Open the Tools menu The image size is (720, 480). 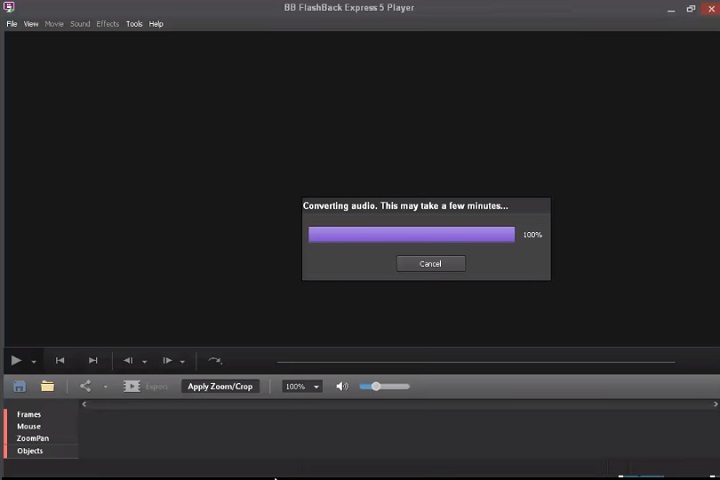click(x=134, y=24)
